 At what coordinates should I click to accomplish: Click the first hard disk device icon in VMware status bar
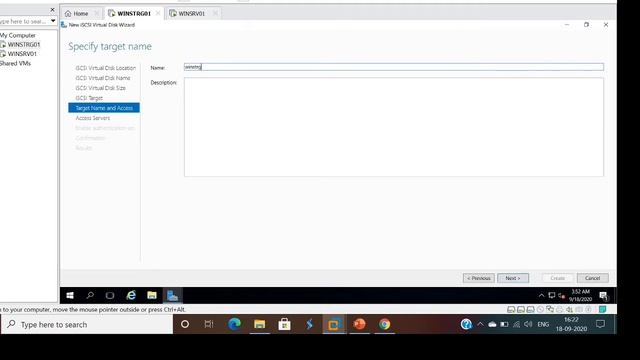[x=511, y=309]
